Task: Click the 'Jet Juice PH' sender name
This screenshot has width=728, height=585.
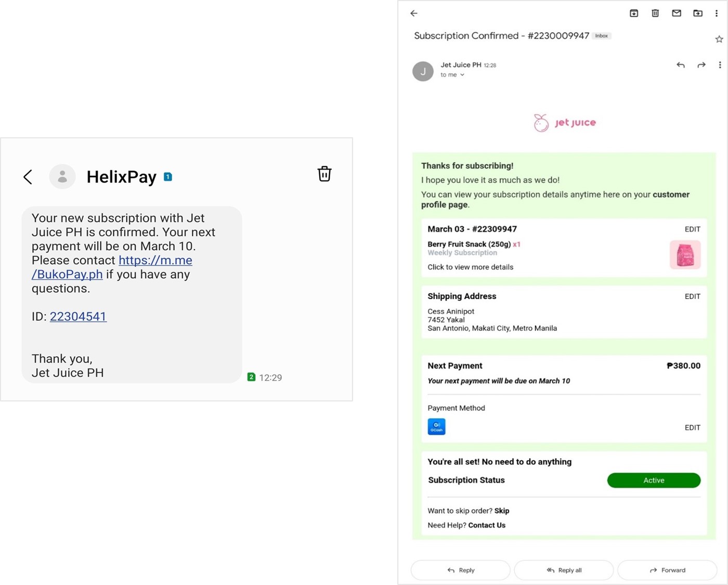Action: 461,65
